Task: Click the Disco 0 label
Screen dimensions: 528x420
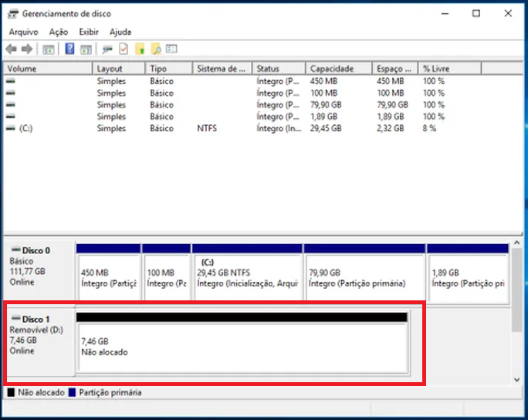Action: [x=36, y=251]
